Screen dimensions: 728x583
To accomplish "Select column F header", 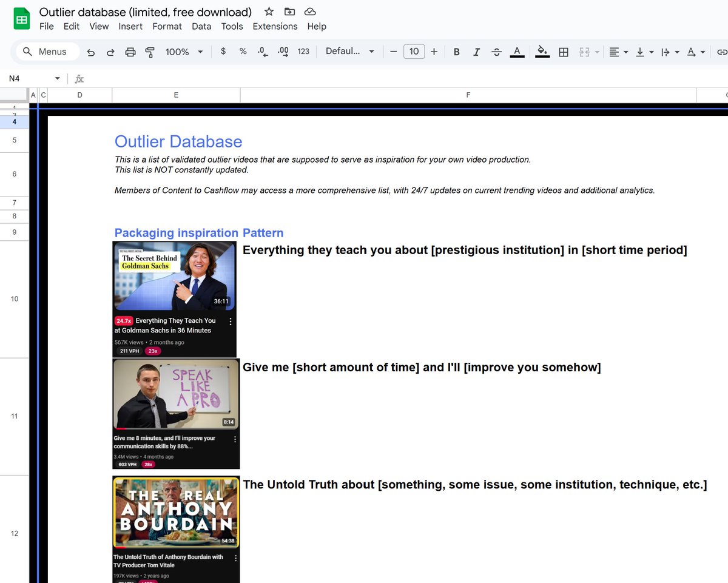I will pyautogui.click(x=468, y=95).
